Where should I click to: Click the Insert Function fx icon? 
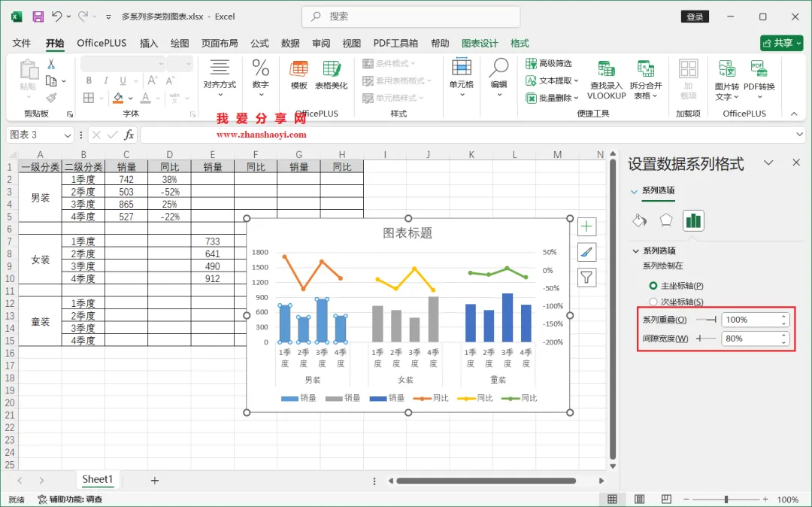(129, 135)
